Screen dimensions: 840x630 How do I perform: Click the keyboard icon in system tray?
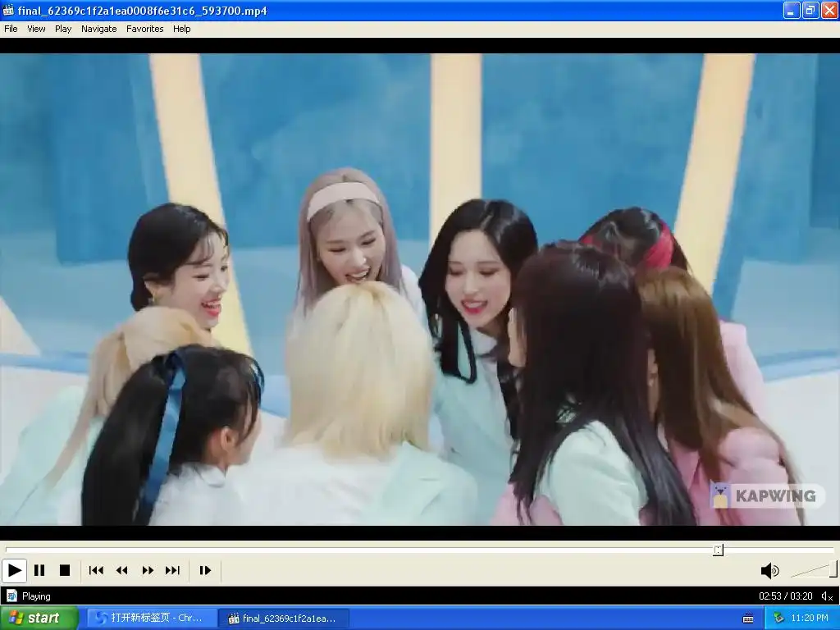pos(748,619)
